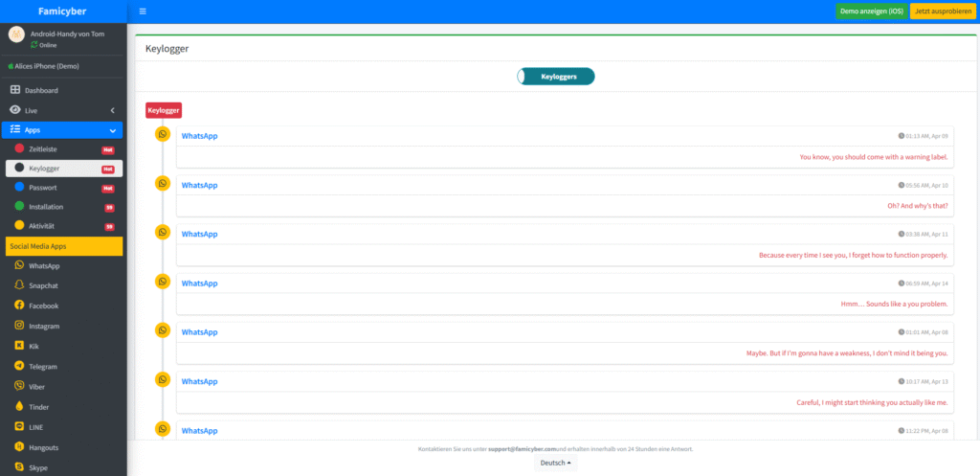980x476 pixels.
Task: Click the Tinder flame icon
Action: tap(19, 407)
